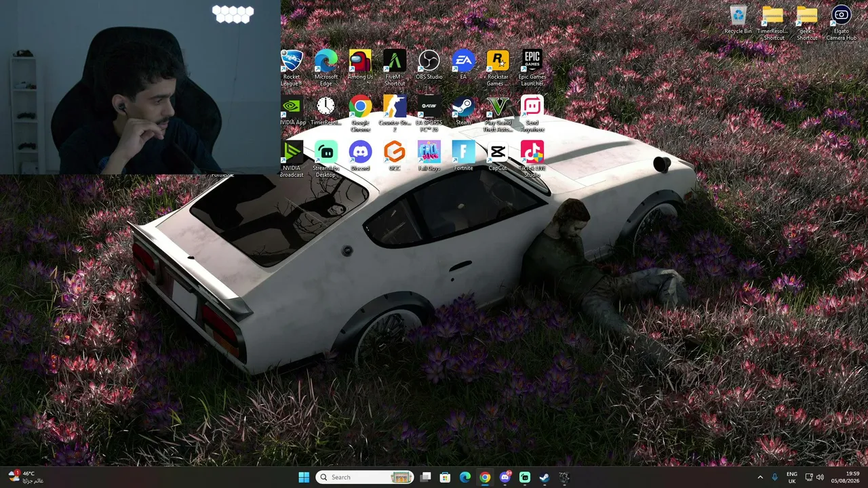
Task: Select the NVIDIA App desktop icon
Action: (x=292, y=110)
